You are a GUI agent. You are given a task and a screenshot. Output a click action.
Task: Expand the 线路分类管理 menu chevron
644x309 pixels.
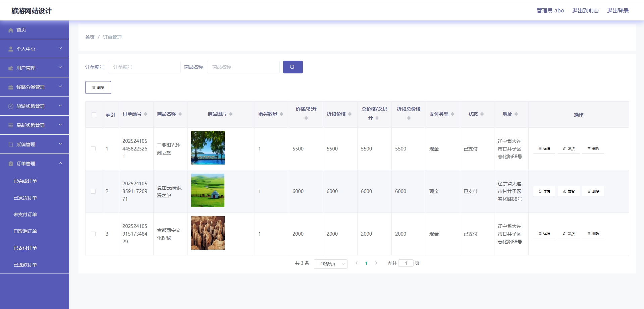(x=60, y=87)
